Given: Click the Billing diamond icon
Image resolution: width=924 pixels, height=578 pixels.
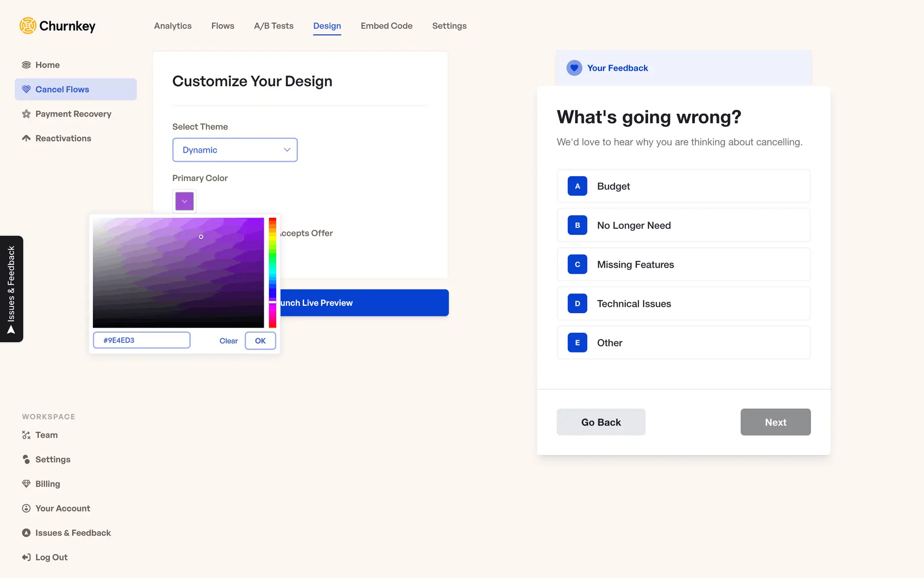Looking at the screenshot, I should [x=26, y=484].
